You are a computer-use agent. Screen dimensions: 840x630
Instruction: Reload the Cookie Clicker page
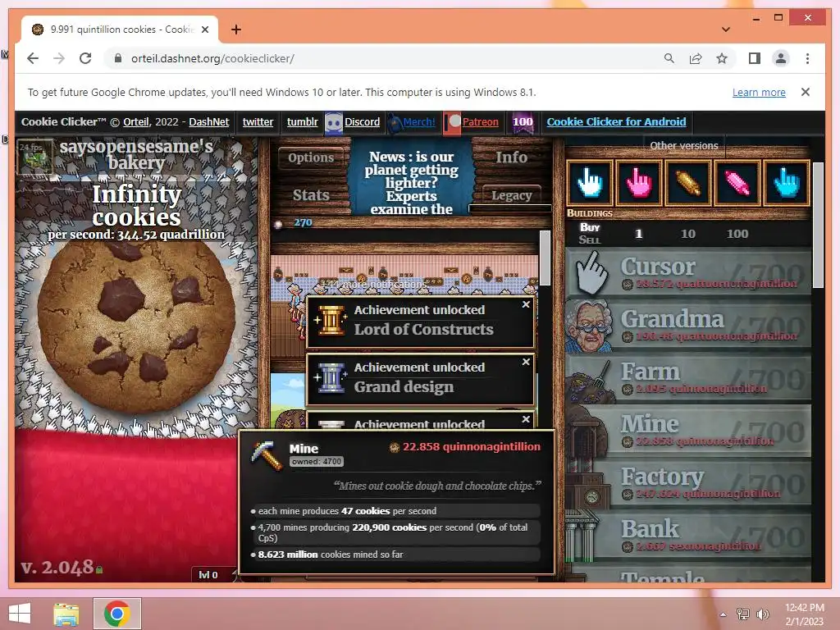click(85, 58)
